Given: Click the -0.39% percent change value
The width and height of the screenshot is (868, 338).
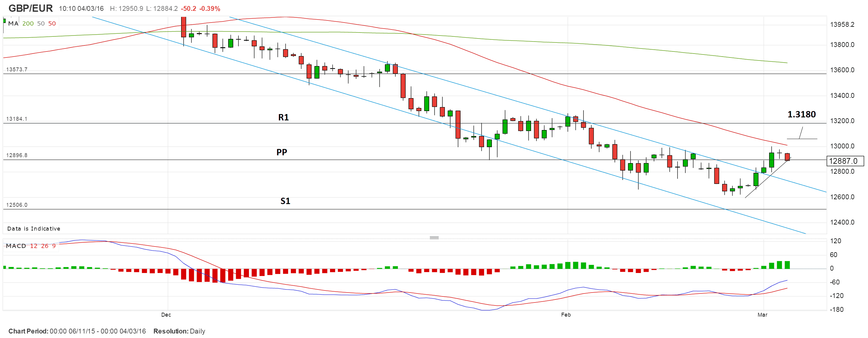Looking at the screenshot, I should click(209, 9).
